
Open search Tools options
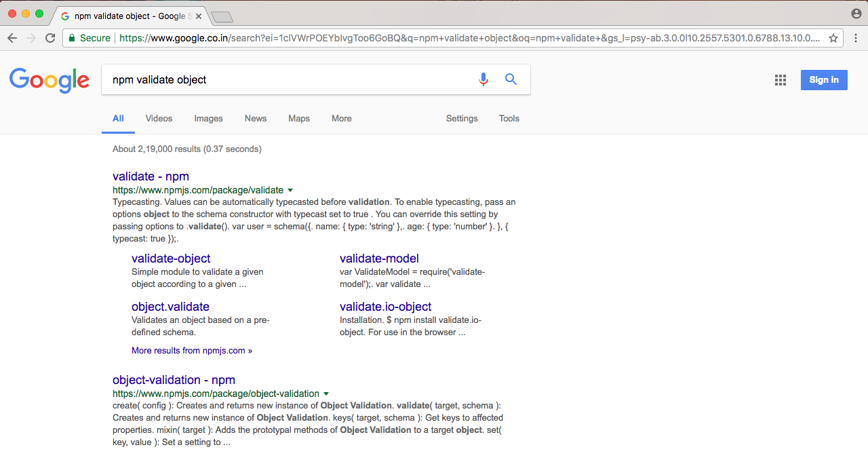coord(509,119)
